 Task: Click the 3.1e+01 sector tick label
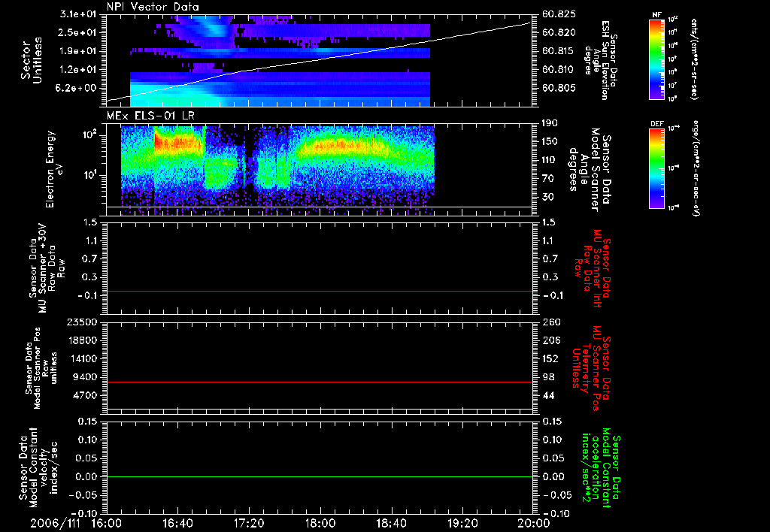pyautogui.click(x=78, y=14)
